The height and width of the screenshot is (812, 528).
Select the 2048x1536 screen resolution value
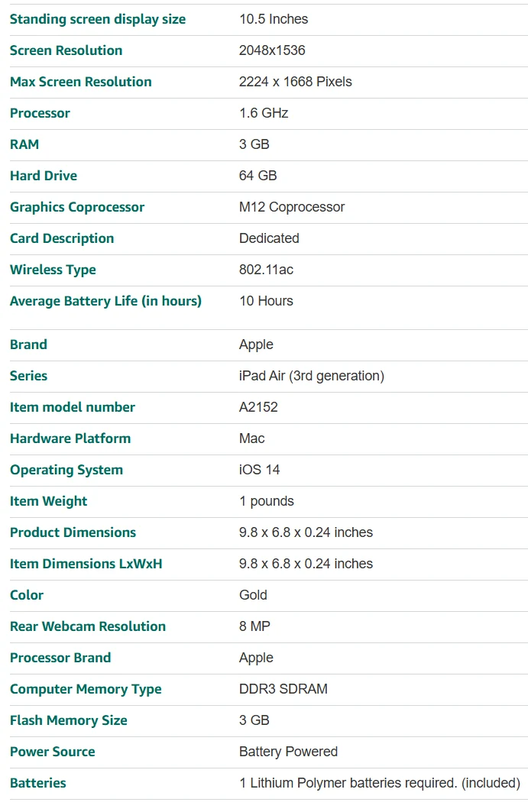click(x=272, y=50)
